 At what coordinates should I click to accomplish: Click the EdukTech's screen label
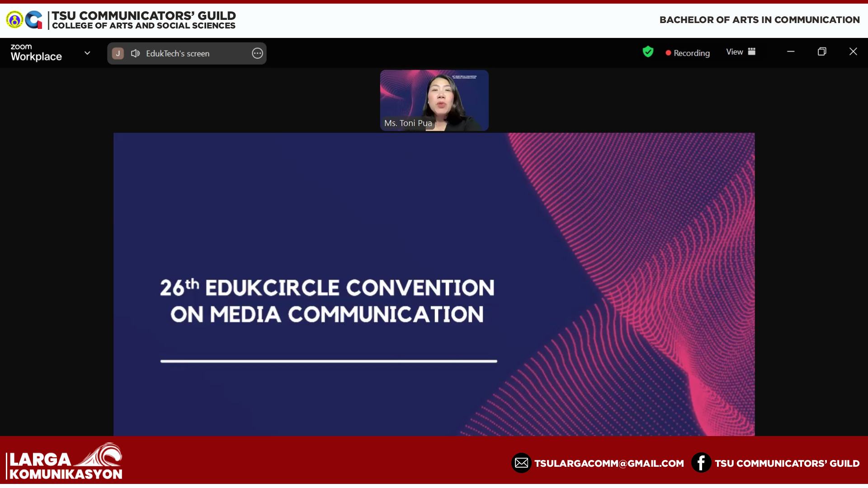click(x=178, y=53)
